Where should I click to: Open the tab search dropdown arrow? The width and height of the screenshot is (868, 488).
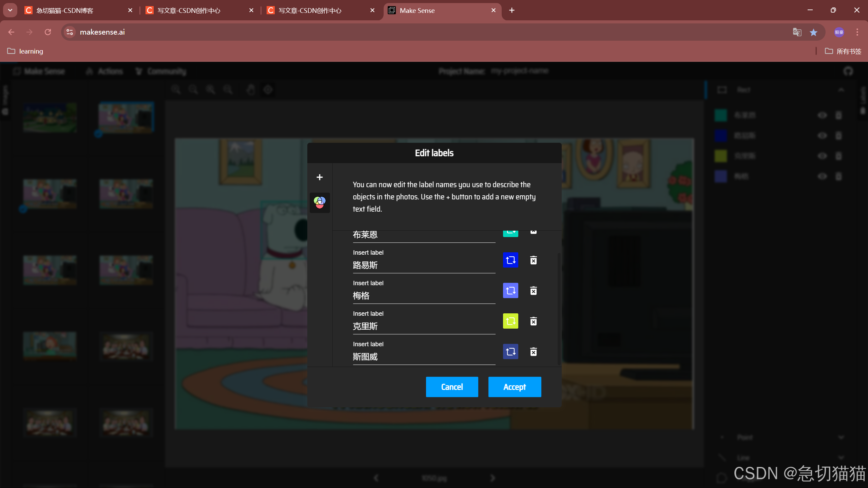(10, 11)
